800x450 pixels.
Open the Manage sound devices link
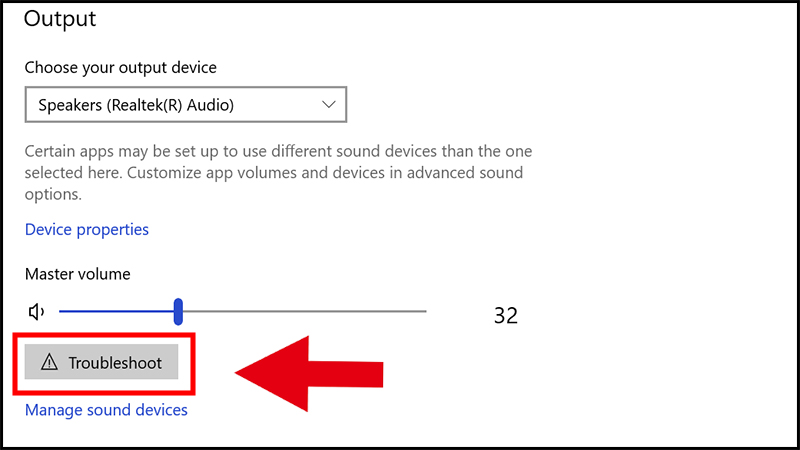point(106,410)
